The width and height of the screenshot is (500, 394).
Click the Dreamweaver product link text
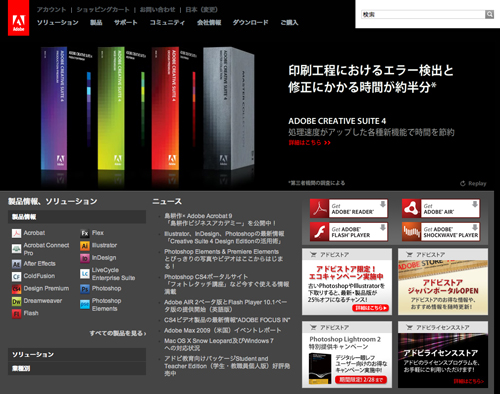[x=43, y=301]
